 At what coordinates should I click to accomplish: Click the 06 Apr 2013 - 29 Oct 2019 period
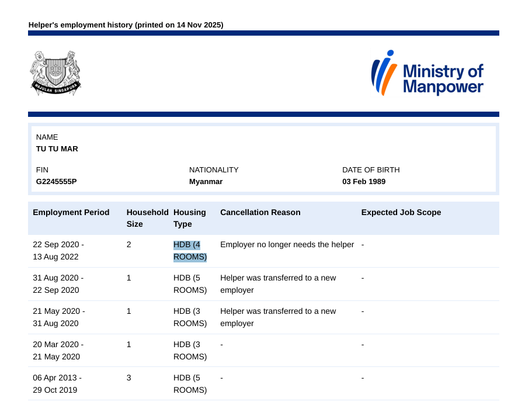click(x=57, y=384)
